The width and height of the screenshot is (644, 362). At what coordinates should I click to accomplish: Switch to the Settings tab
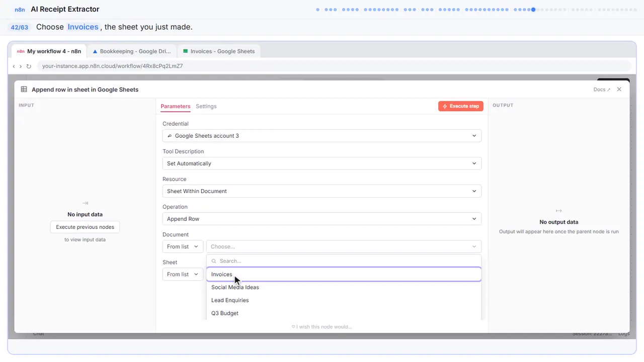[x=206, y=106]
